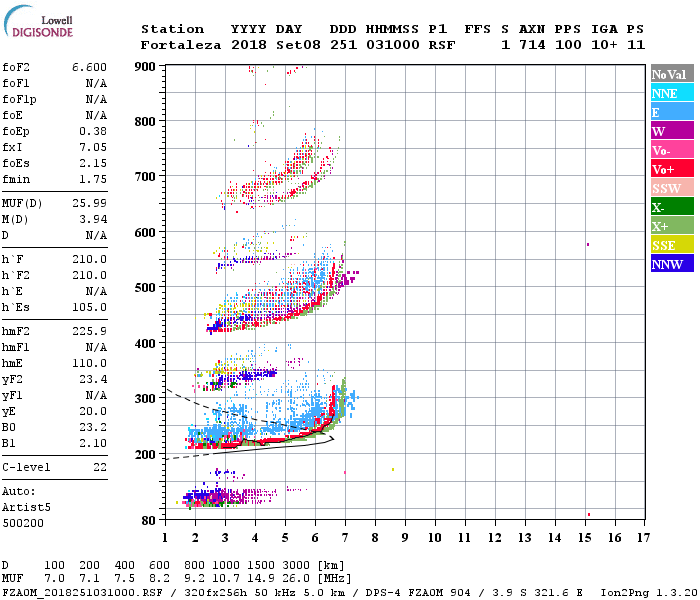Click the W purple legend swatch

(672, 131)
